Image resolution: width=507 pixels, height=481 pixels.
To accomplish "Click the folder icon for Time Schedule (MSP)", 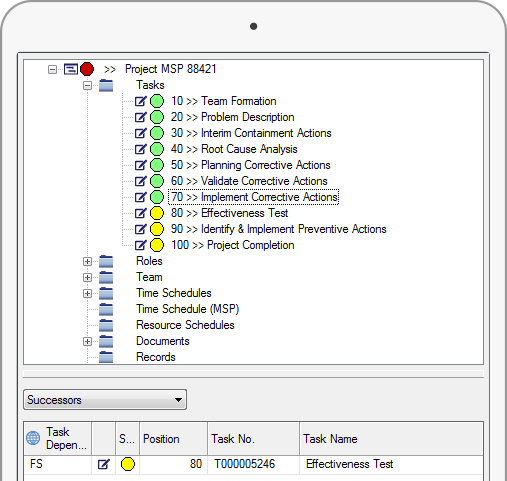I will pos(106,309).
